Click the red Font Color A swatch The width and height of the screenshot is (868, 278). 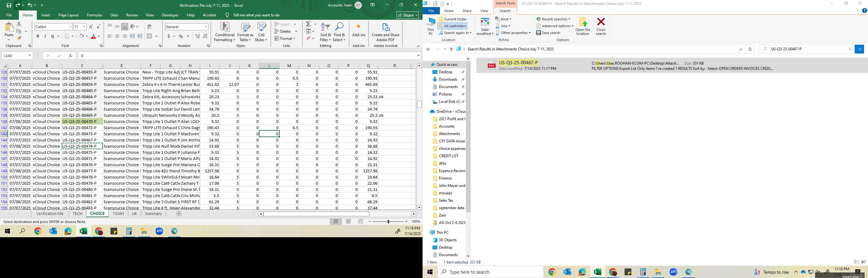click(93, 36)
